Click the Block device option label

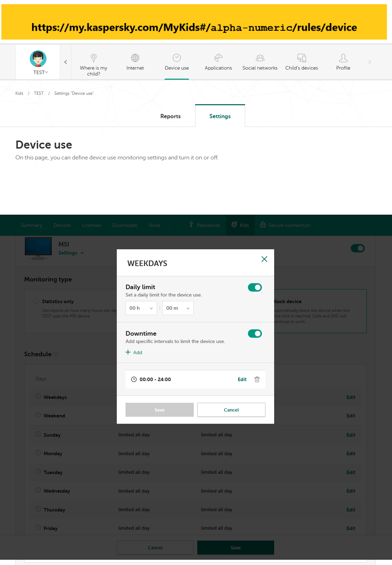pyautogui.click(x=287, y=301)
